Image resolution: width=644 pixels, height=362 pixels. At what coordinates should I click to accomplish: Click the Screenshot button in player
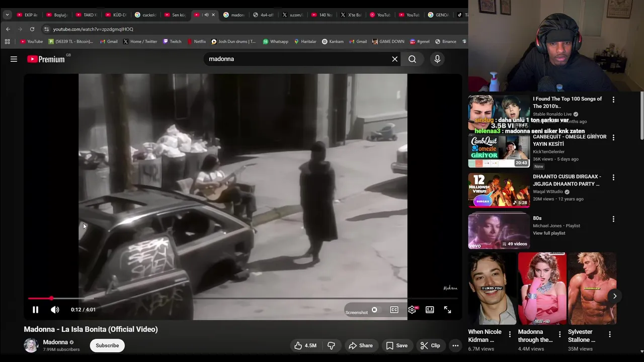(356, 312)
